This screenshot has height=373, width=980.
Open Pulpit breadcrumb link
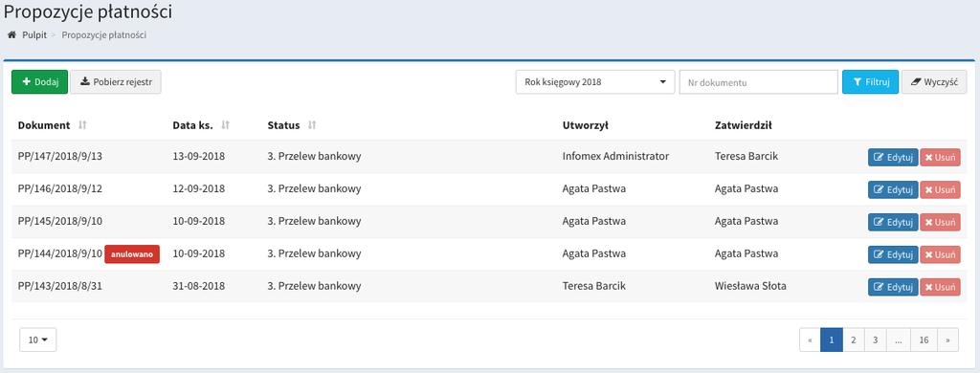[34, 35]
